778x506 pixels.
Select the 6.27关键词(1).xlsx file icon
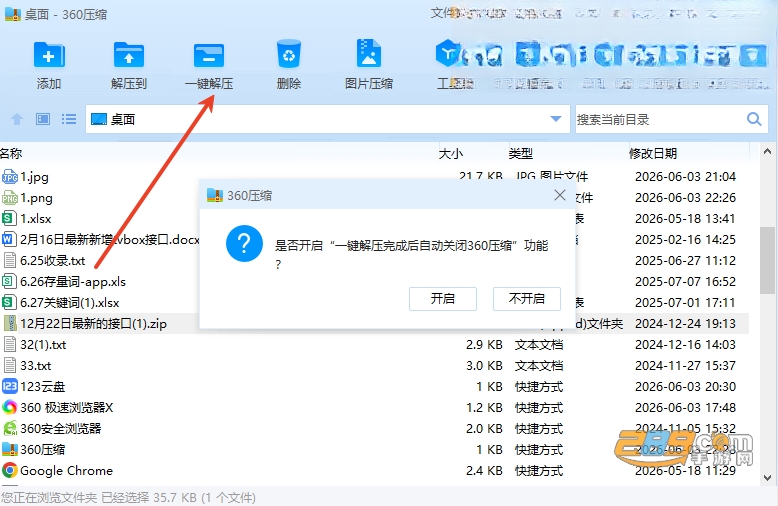coord(10,303)
